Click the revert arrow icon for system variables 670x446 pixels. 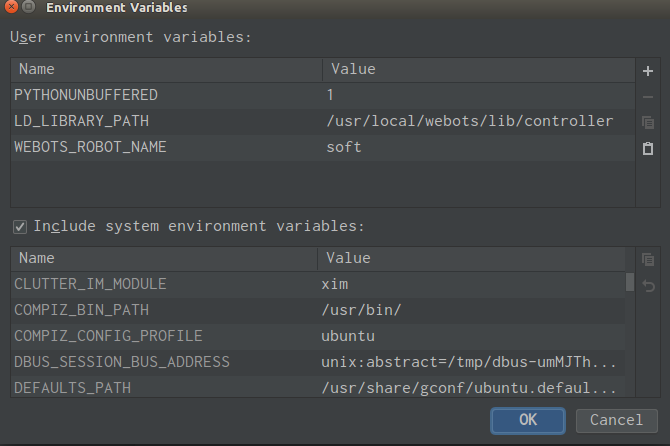point(647,285)
